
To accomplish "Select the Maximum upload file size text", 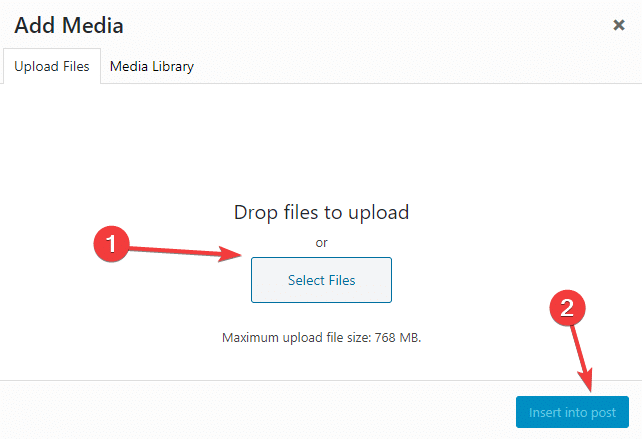I will [321, 337].
